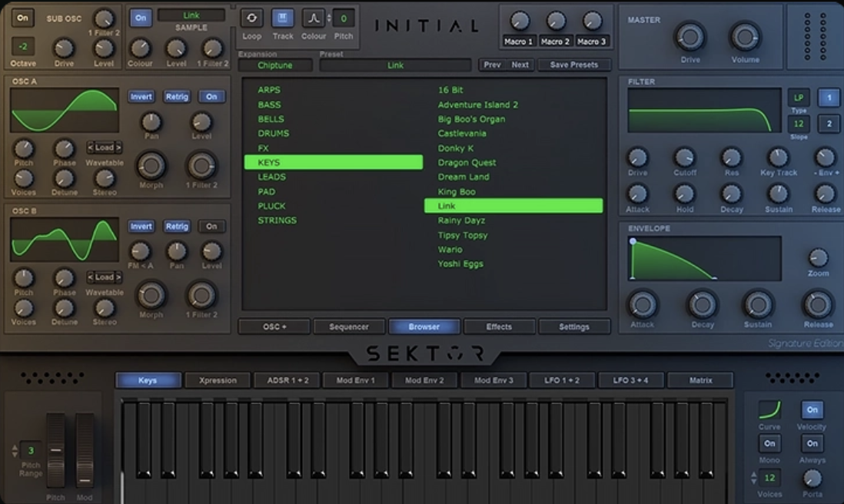
Task: Select the Castlevania preset
Action: (x=462, y=134)
